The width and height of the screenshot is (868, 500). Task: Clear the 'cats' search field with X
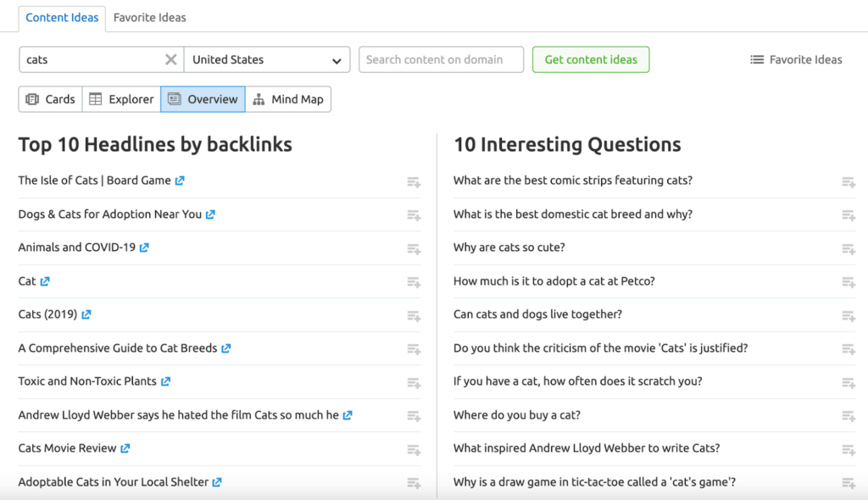point(171,59)
